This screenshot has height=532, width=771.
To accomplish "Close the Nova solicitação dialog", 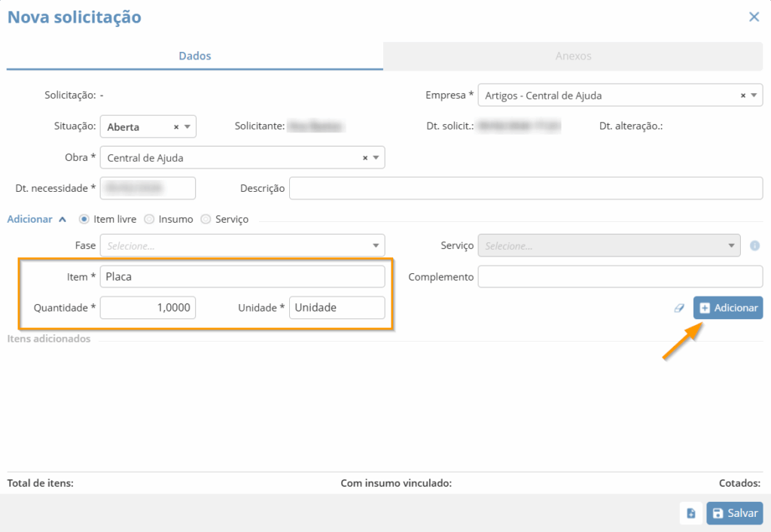I will tap(754, 17).
